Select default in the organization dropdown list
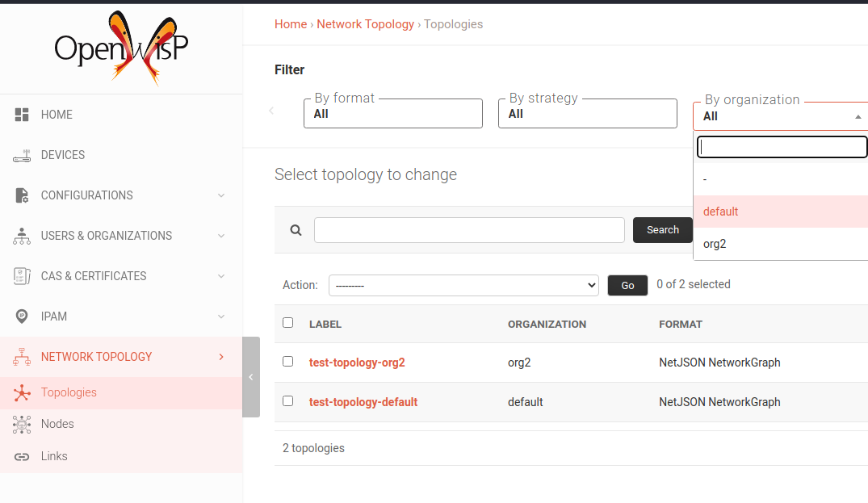The height and width of the screenshot is (503, 868). [x=719, y=211]
